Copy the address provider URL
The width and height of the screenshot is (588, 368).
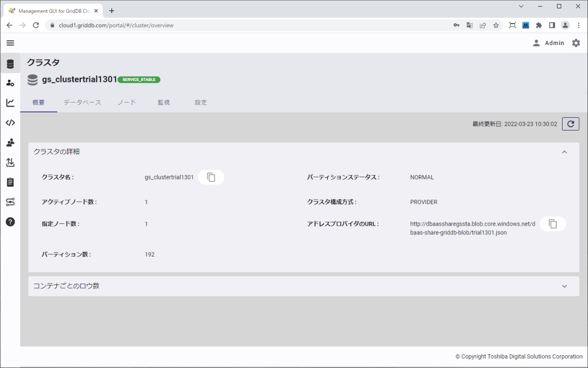[553, 224]
